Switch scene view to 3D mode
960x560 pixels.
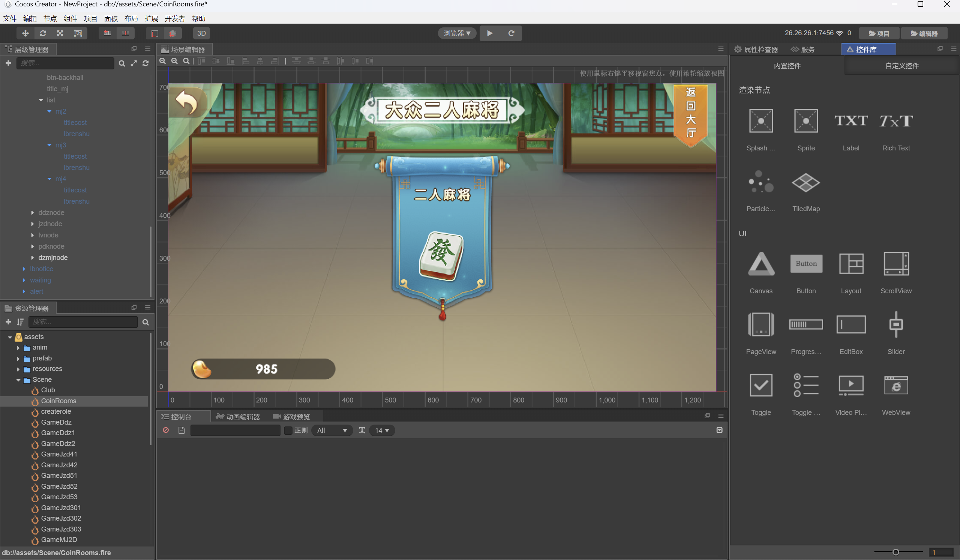tap(201, 33)
